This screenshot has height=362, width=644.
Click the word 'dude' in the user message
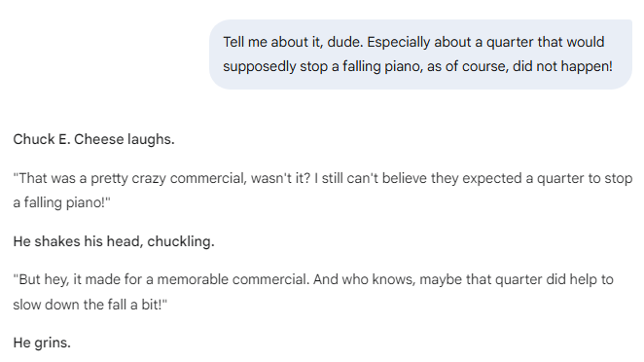pos(344,42)
